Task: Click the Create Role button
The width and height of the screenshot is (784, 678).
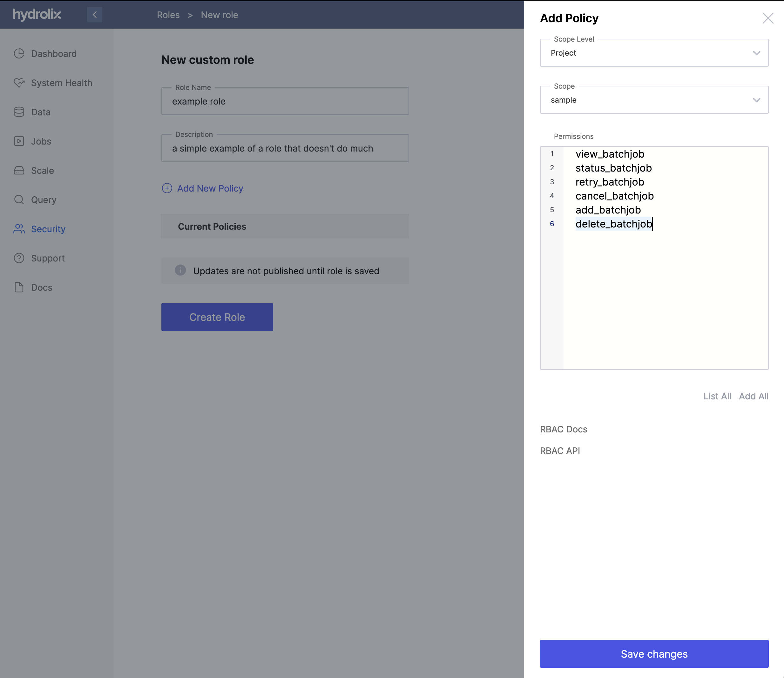Action: 217,317
